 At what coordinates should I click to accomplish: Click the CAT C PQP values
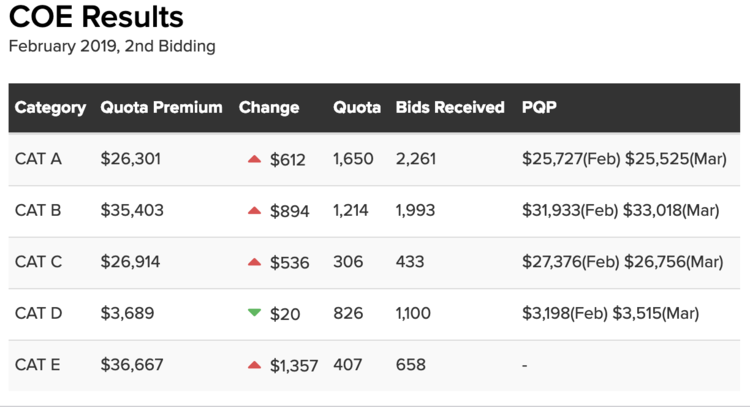click(x=622, y=262)
